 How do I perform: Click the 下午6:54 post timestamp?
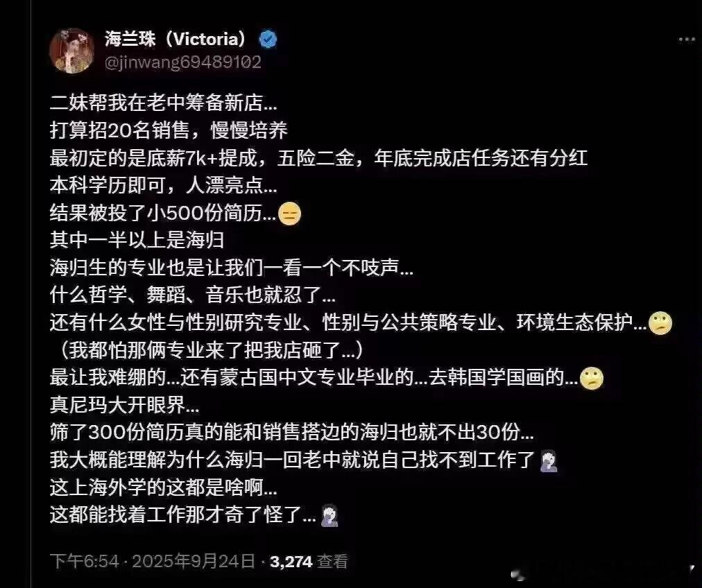tap(84, 561)
